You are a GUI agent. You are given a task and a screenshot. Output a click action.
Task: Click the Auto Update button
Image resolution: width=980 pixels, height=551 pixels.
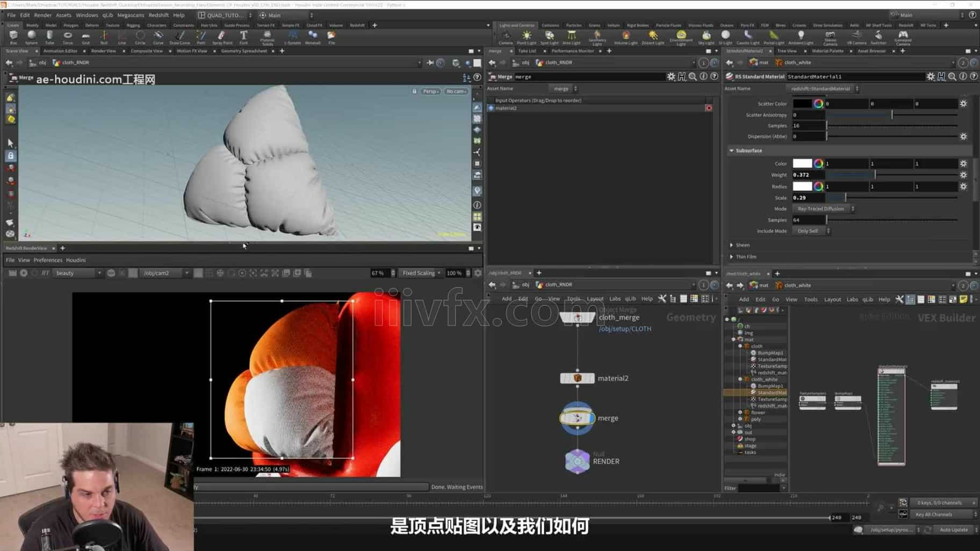click(954, 530)
